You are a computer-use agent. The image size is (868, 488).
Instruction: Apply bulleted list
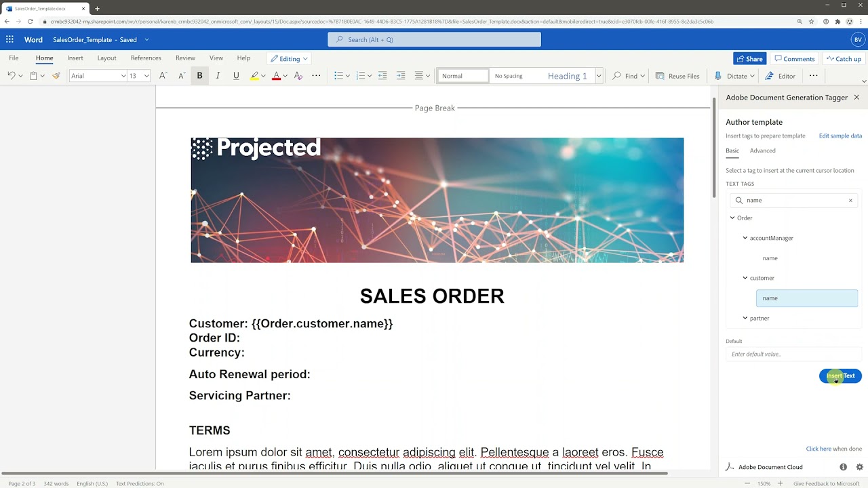point(338,76)
